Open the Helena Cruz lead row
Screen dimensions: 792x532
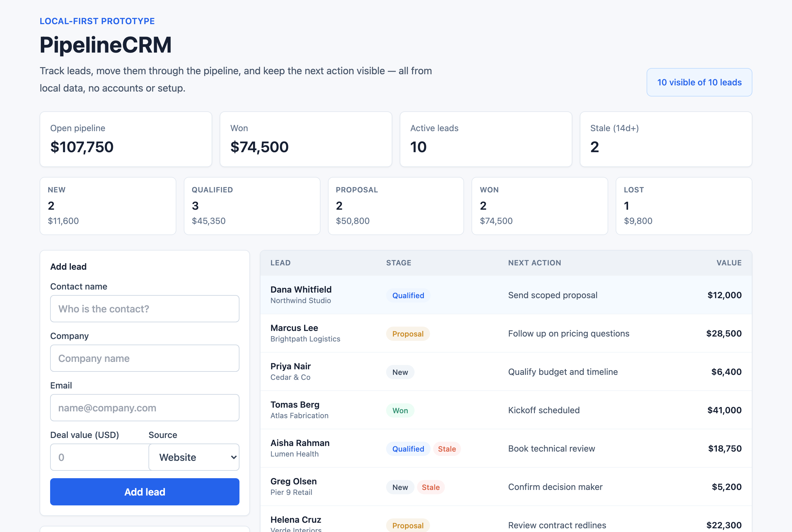(506, 519)
